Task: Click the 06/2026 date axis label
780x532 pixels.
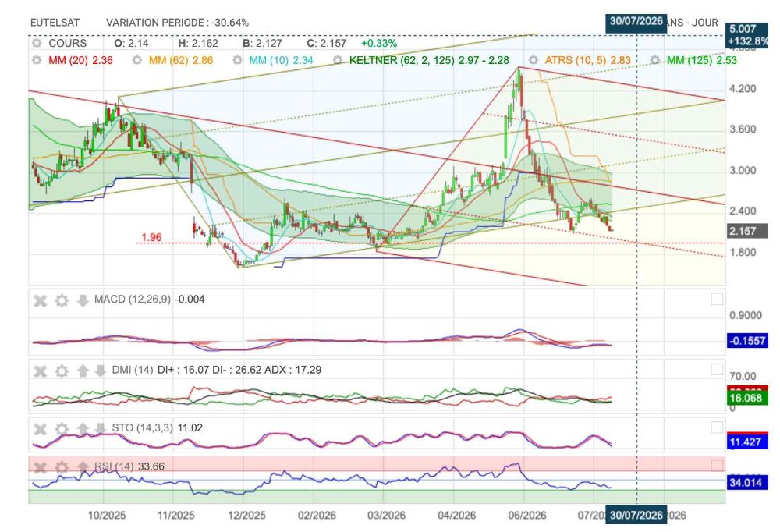Action: [526, 516]
